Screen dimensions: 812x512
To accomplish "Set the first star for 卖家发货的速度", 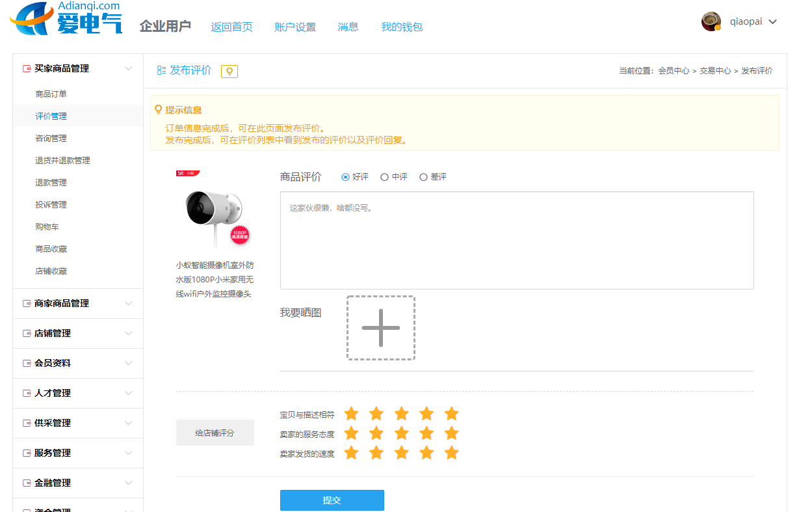I will [351, 453].
